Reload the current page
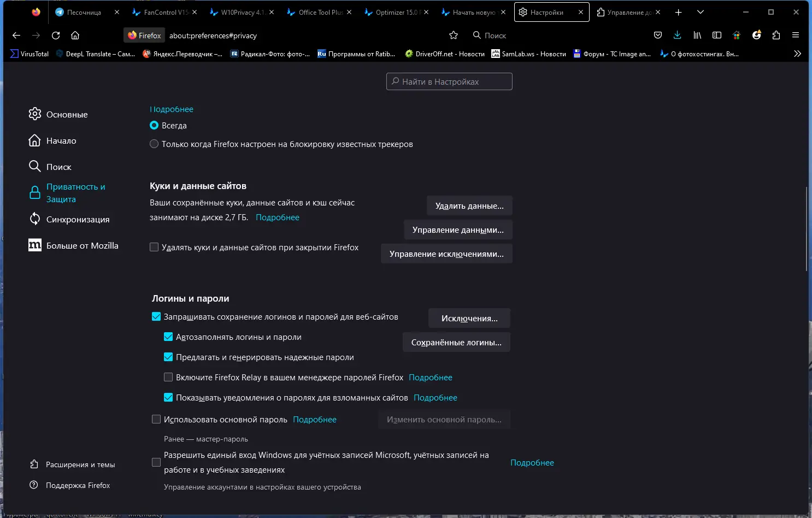812x518 pixels. coord(56,36)
